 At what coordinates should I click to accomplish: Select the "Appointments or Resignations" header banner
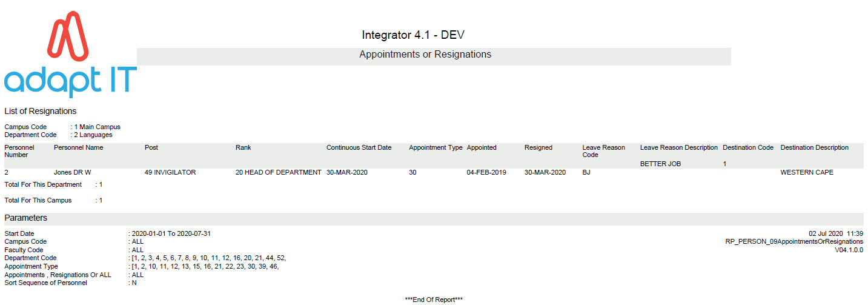(x=425, y=55)
